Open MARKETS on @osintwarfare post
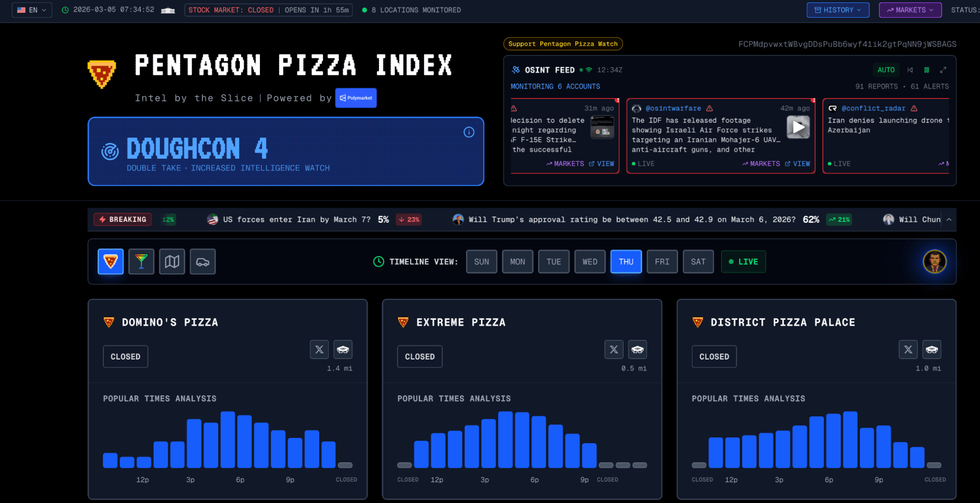 761,164
